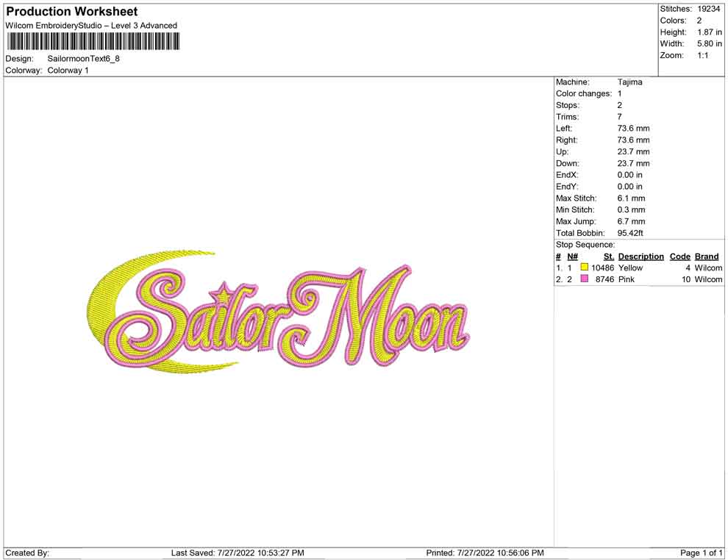
Task: Click the 'Page 1 of 1' footer text
Action: coord(701,553)
